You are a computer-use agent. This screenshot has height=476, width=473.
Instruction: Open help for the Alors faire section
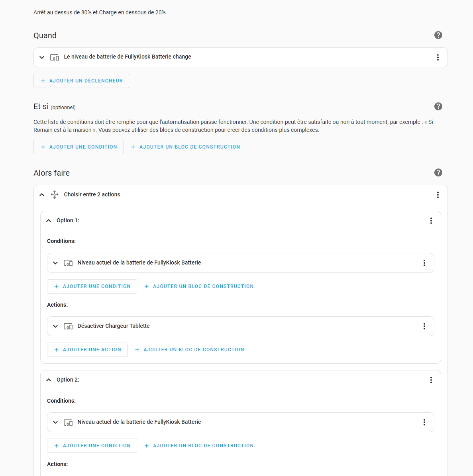(x=438, y=173)
